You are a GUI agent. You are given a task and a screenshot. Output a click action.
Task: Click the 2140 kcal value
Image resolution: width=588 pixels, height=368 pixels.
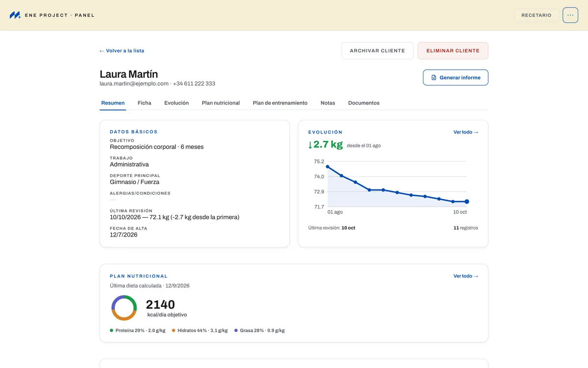click(x=160, y=305)
